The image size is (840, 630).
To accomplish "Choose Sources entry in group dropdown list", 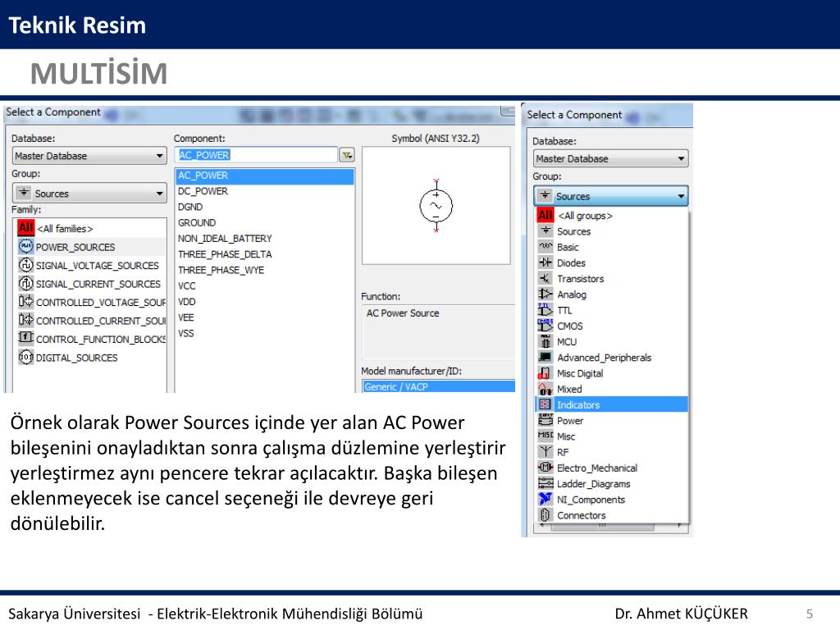I will (612, 231).
